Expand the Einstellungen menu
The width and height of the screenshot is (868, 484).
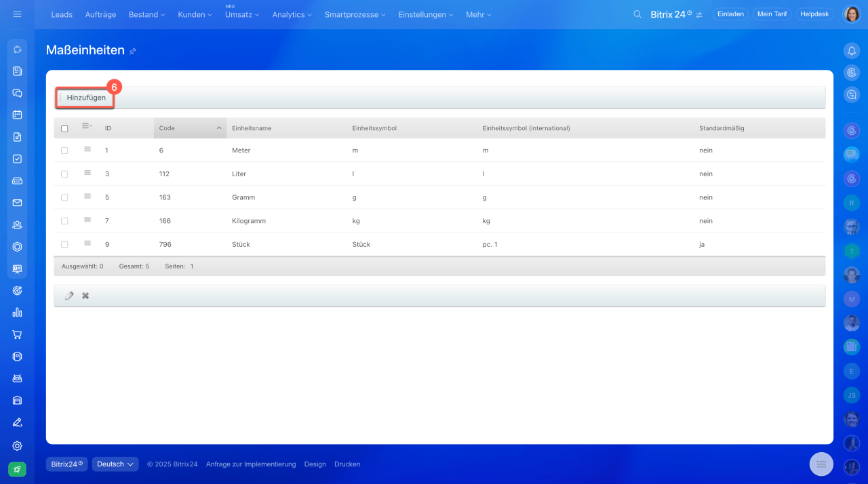(x=425, y=14)
